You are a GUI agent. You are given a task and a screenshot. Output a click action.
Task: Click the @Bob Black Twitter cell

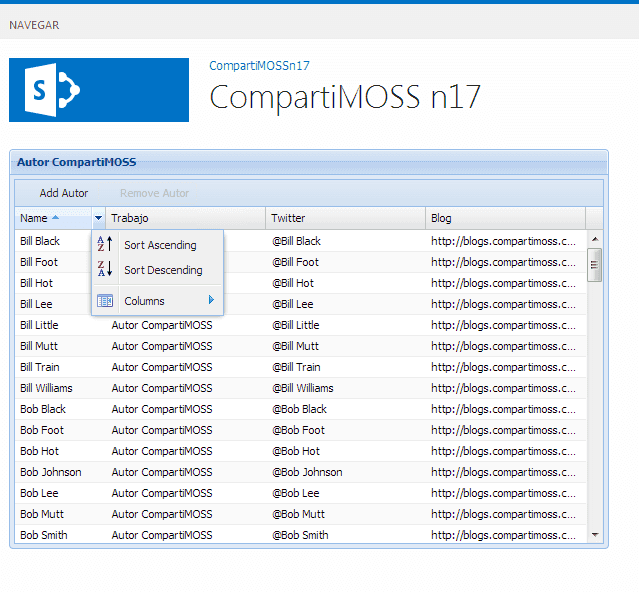point(346,409)
